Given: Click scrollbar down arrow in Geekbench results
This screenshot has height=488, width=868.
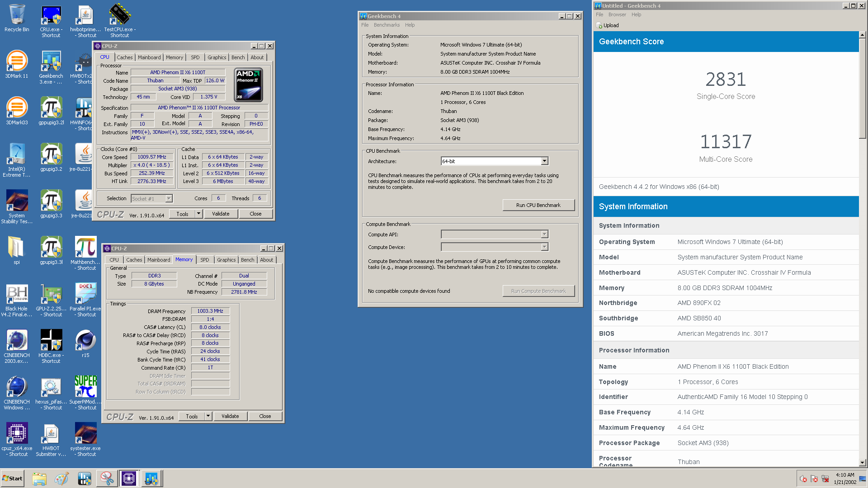Looking at the screenshot, I should click(x=862, y=462).
